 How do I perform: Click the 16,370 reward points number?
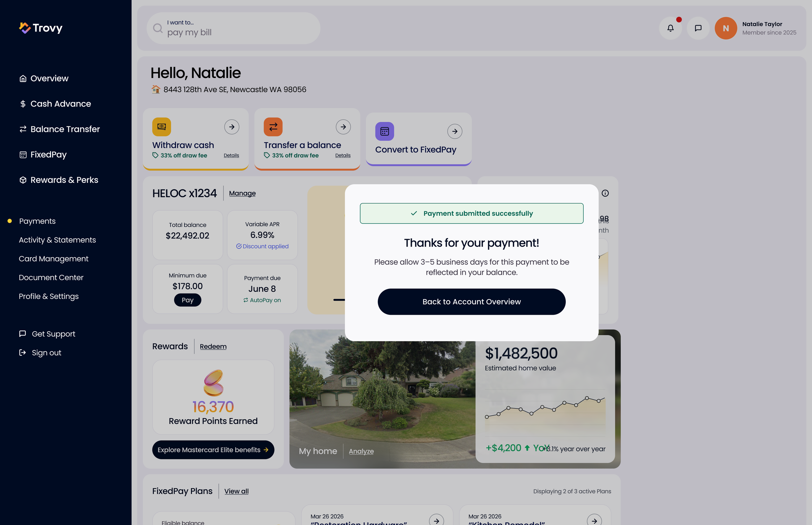[213, 406]
